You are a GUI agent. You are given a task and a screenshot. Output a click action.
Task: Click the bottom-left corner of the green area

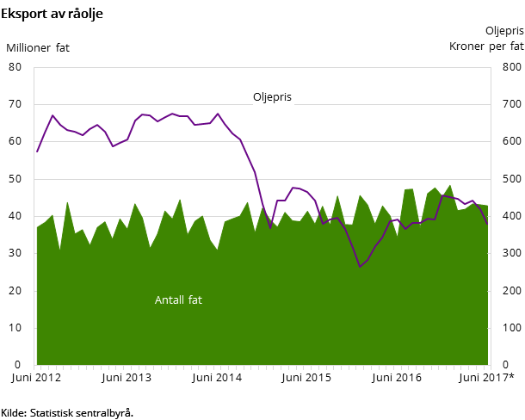click(39, 361)
